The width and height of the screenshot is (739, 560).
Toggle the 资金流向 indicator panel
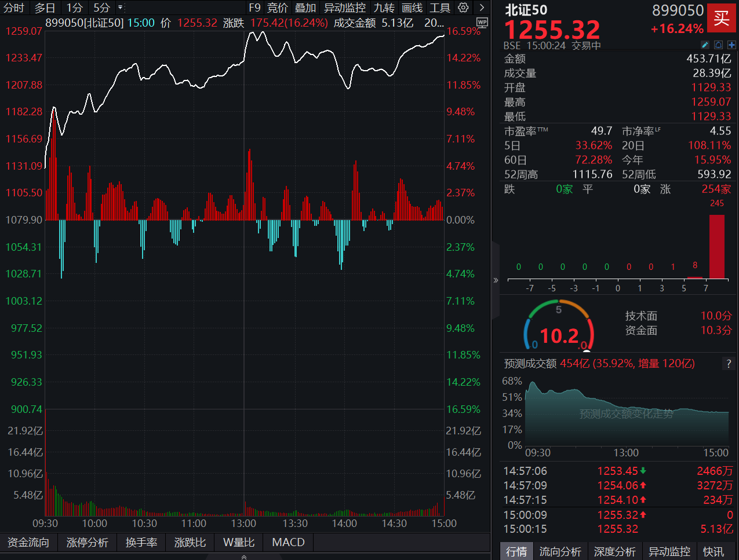tap(28, 542)
